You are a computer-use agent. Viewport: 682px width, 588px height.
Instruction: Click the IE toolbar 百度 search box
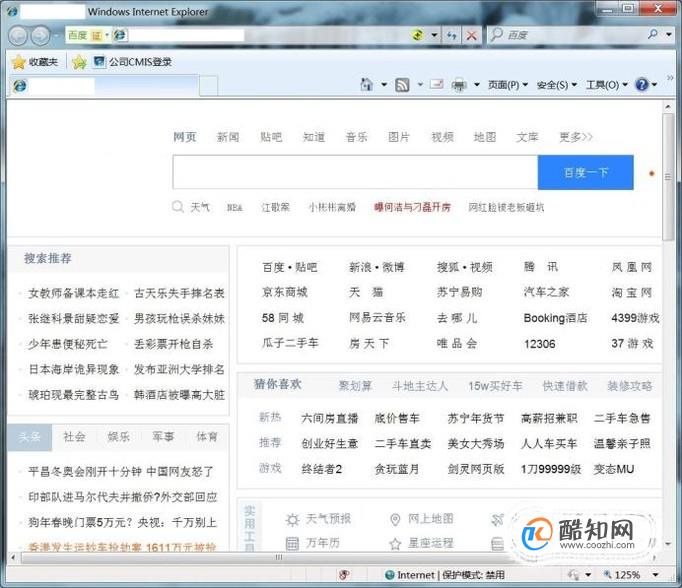[568, 35]
